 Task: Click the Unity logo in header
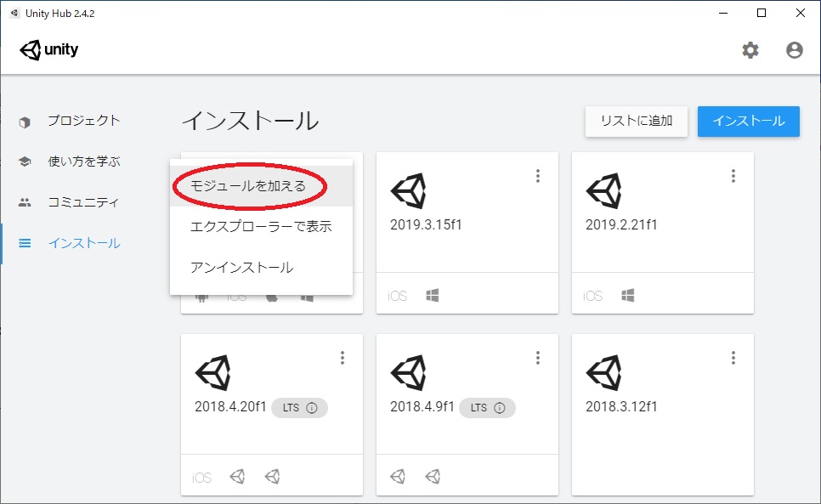[x=48, y=49]
